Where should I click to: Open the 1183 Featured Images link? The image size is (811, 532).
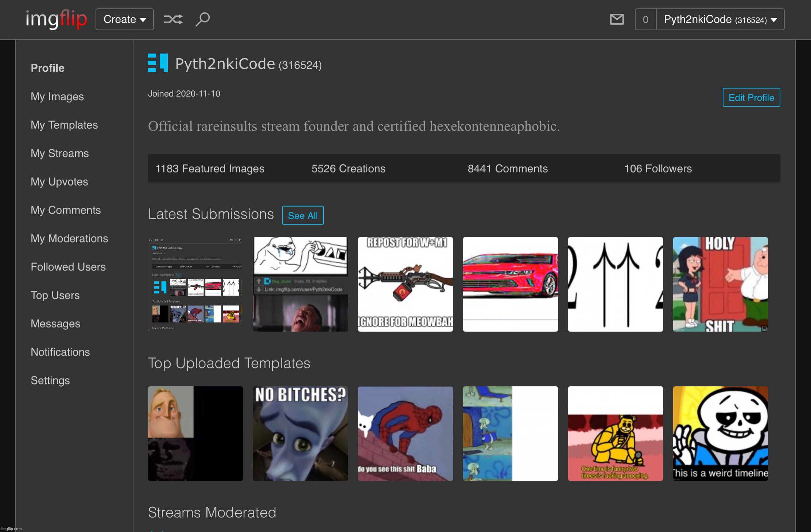(210, 169)
